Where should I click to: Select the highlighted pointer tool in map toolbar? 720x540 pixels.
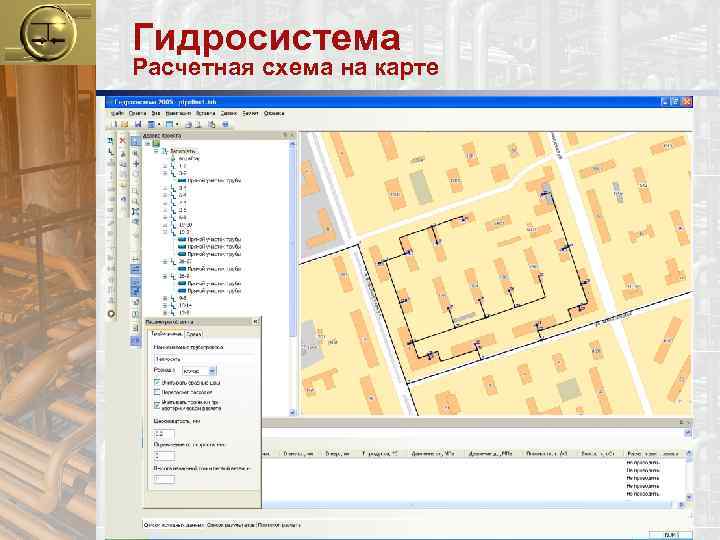click(135, 141)
